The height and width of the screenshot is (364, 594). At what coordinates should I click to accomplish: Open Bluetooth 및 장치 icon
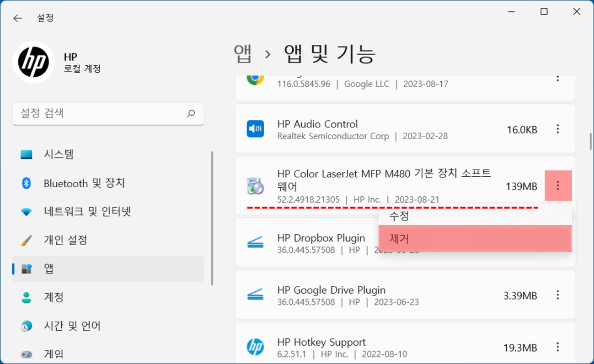pos(27,183)
